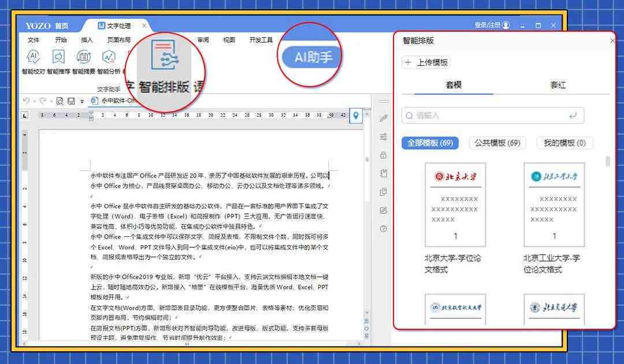
Task: Open the 开发工具 ribbon tab
Action: click(x=261, y=40)
